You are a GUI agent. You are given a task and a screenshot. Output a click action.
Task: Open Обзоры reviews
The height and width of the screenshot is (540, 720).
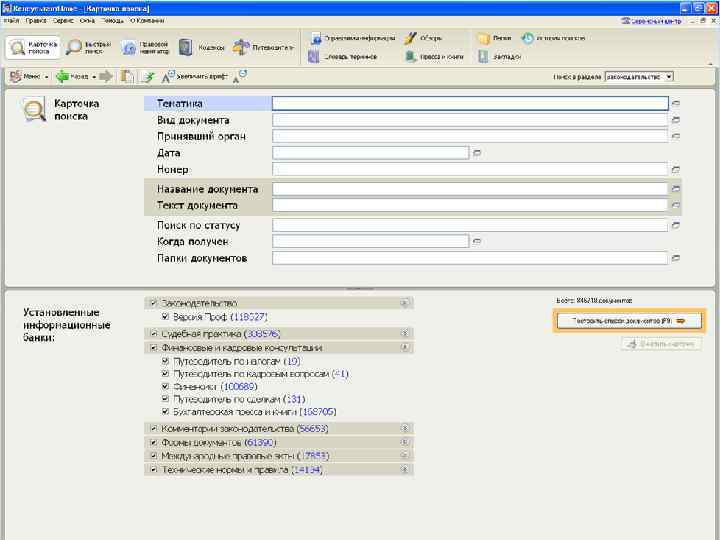coord(423,38)
